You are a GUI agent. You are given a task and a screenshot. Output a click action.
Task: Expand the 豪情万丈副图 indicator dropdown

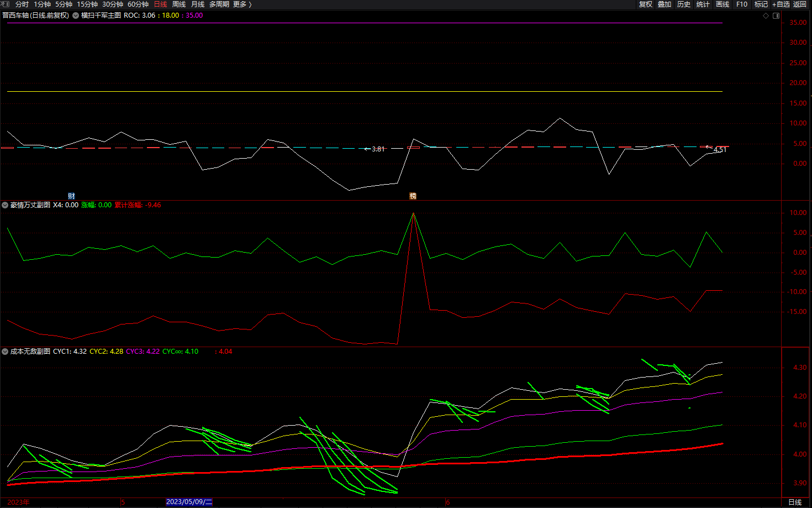point(5,205)
